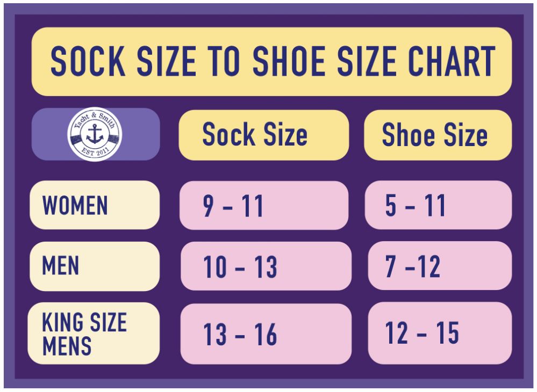Click the word "SOCK" in the title banner
The image size is (537, 392).
tap(89, 61)
